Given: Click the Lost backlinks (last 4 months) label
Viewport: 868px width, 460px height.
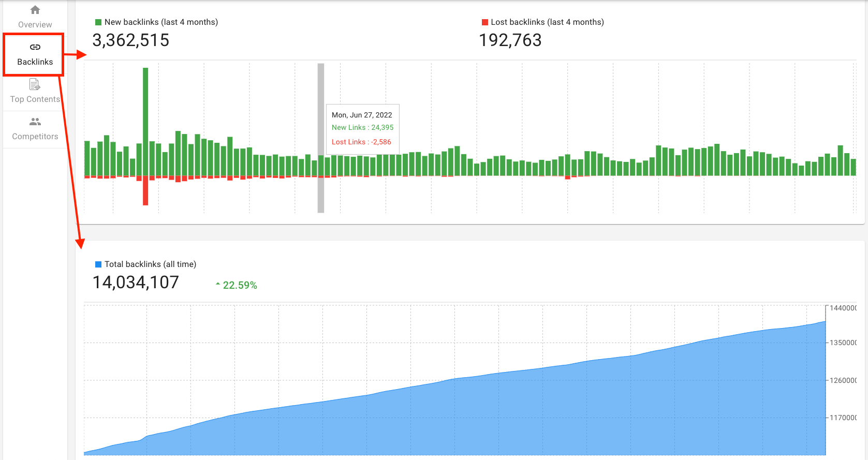Looking at the screenshot, I should [x=547, y=22].
